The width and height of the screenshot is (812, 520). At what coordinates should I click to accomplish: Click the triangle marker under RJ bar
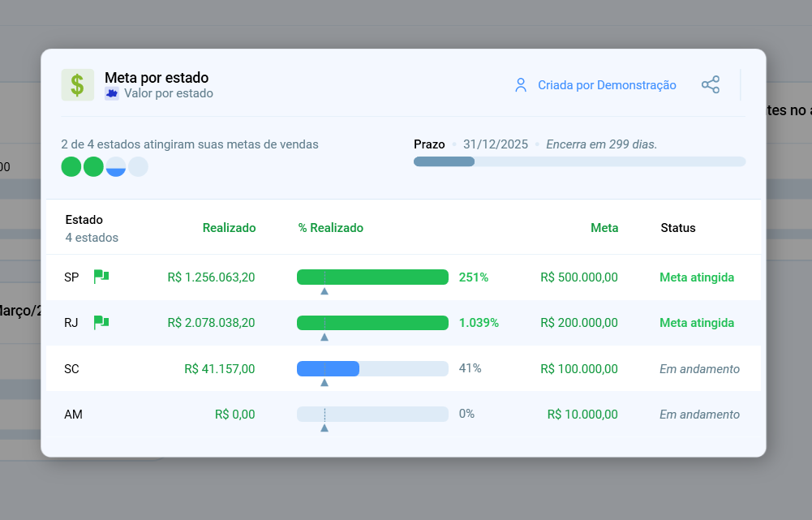click(x=324, y=337)
